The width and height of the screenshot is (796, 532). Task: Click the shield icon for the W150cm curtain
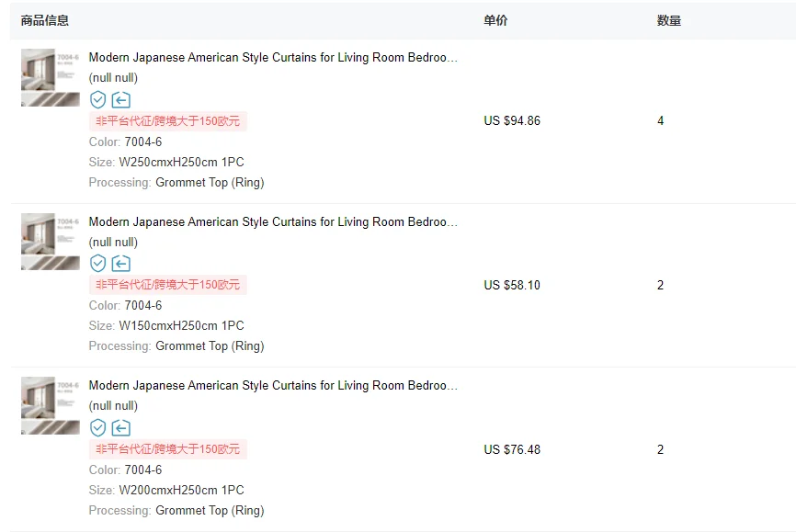(97, 264)
